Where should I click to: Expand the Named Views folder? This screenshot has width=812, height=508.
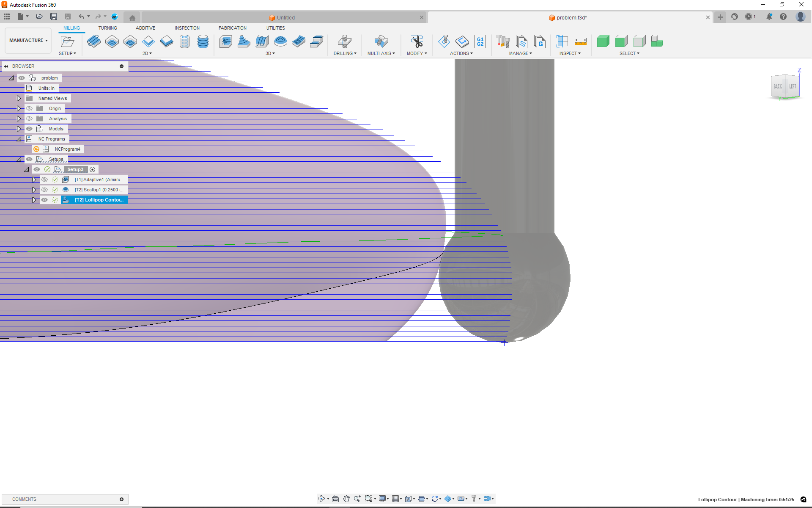coord(19,98)
